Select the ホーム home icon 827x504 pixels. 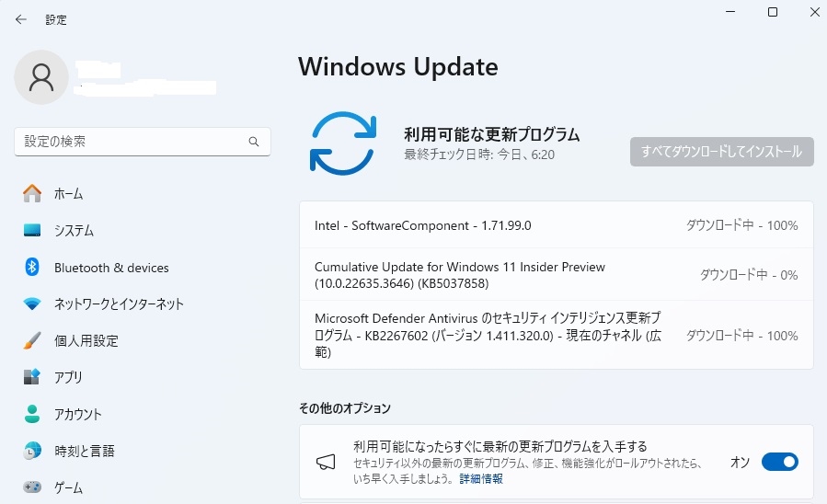coord(32,193)
